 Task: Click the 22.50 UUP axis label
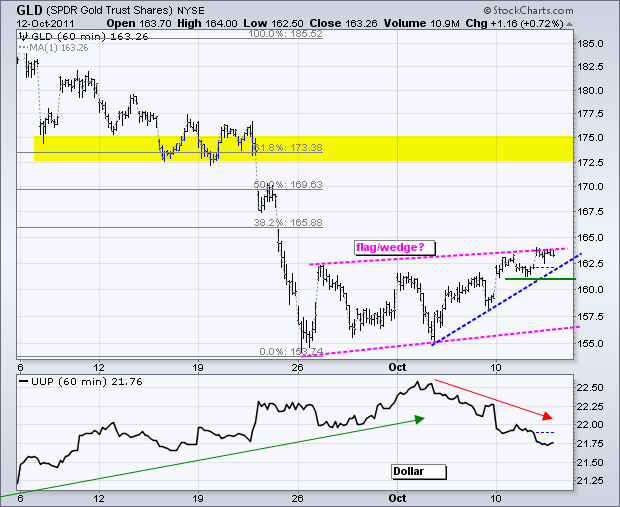(590, 388)
